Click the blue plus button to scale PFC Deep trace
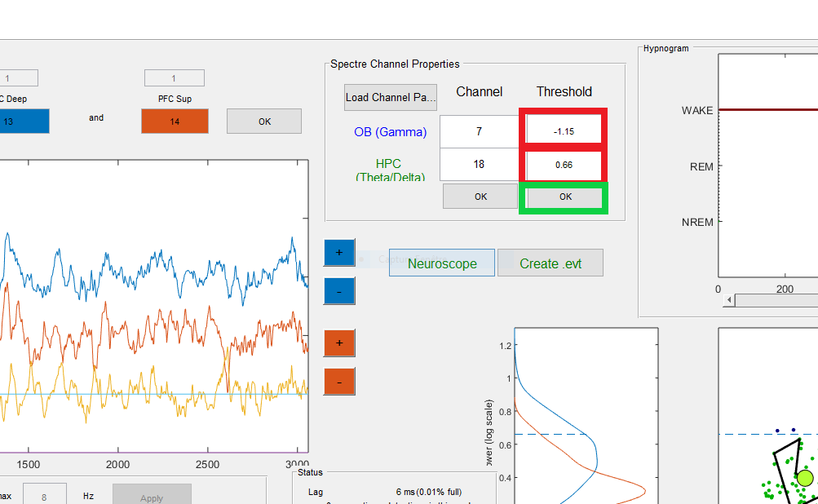818x504 pixels. click(338, 252)
